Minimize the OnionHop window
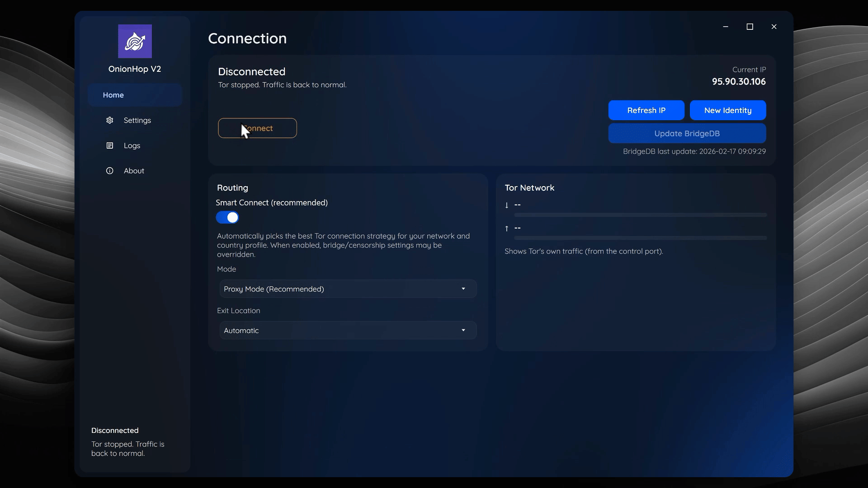The image size is (868, 488). pos(726,27)
